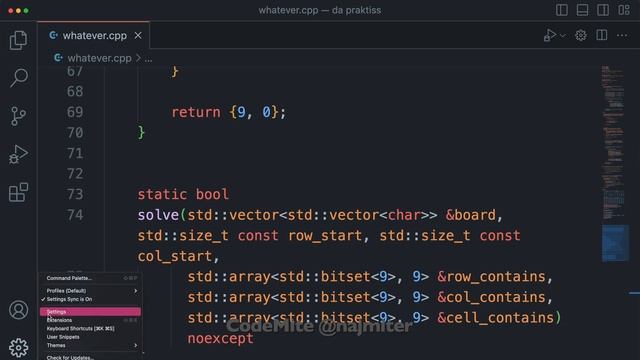Open the Extensions view in activity bar
This screenshot has height=360, width=640.
pos(18,192)
